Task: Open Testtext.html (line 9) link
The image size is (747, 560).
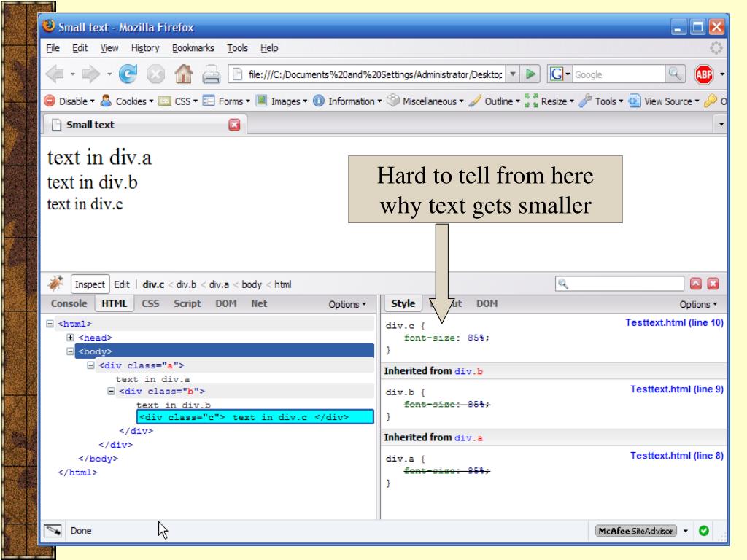Action: 676,389
